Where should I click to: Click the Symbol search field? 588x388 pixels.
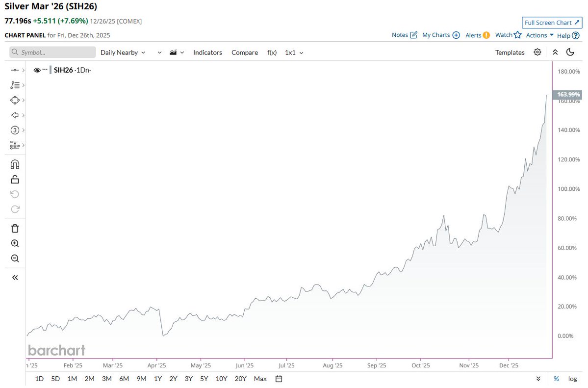(x=52, y=52)
